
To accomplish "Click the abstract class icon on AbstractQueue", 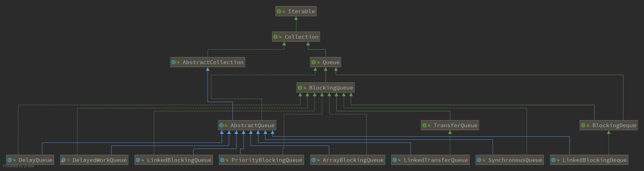I will click(221, 125).
